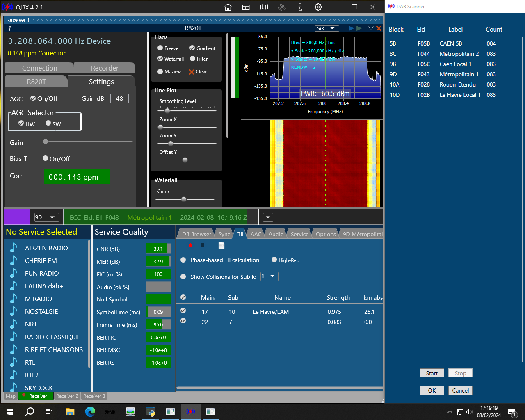The image size is (525, 420).
Task: Open the settings gear icon
Action: pyautogui.click(x=318, y=7)
